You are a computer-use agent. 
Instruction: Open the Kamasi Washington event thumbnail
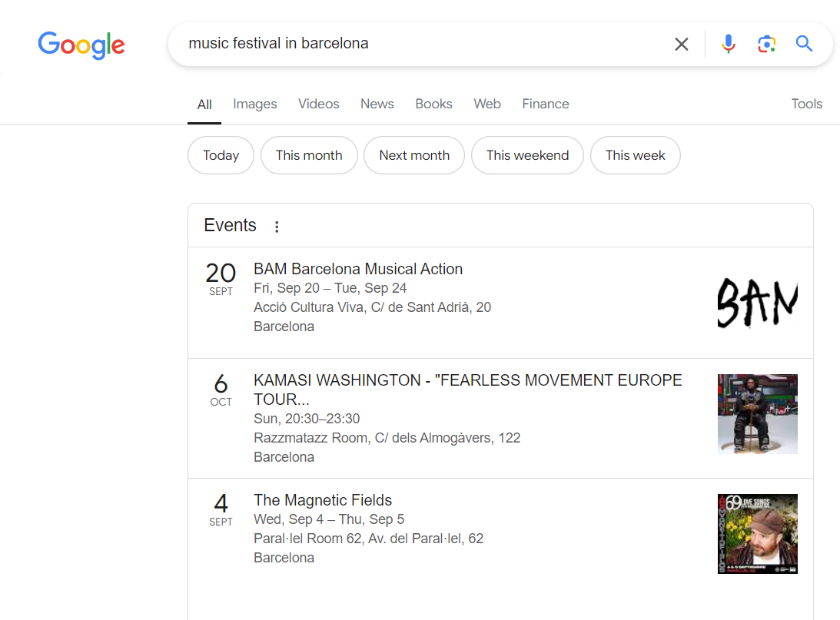pyautogui.click(x=757, y=414)
